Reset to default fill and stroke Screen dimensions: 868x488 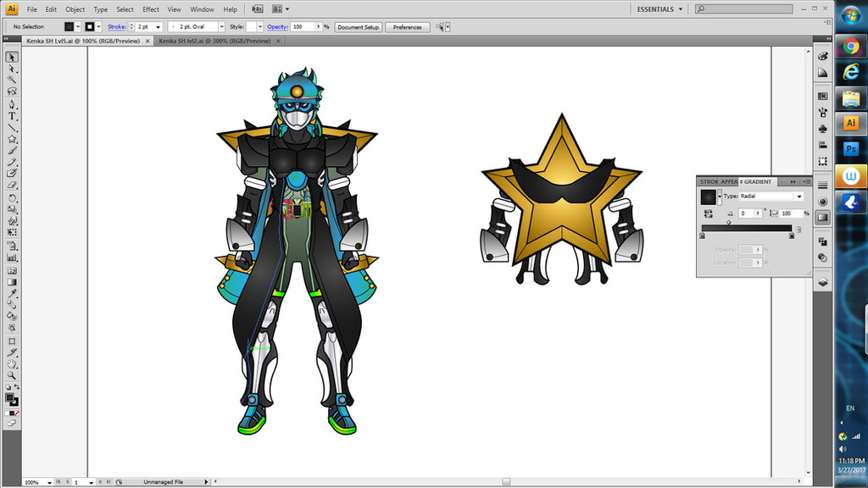(x=8, y=387)
